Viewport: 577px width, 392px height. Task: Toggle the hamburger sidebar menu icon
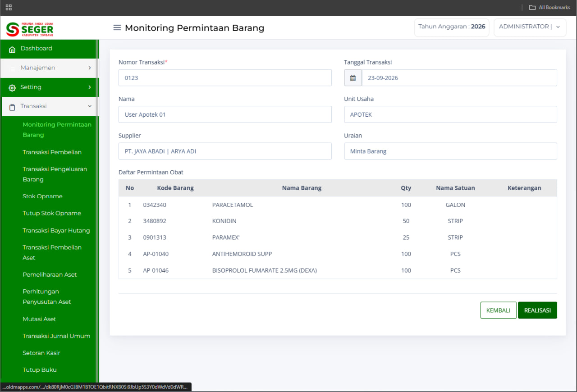click(x=117, y=27)
